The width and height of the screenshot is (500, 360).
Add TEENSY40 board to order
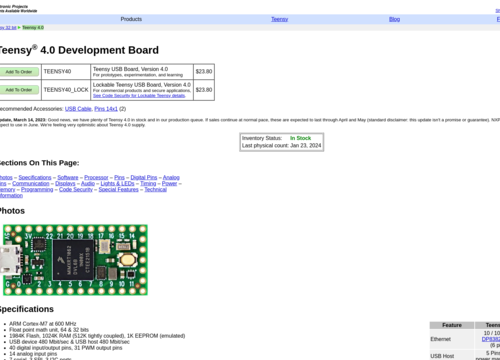coord(19,72)
